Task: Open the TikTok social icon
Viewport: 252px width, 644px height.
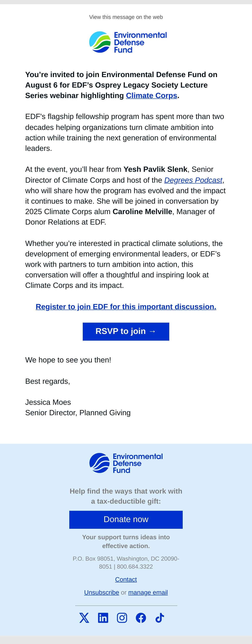Action: tap(160, 618)
